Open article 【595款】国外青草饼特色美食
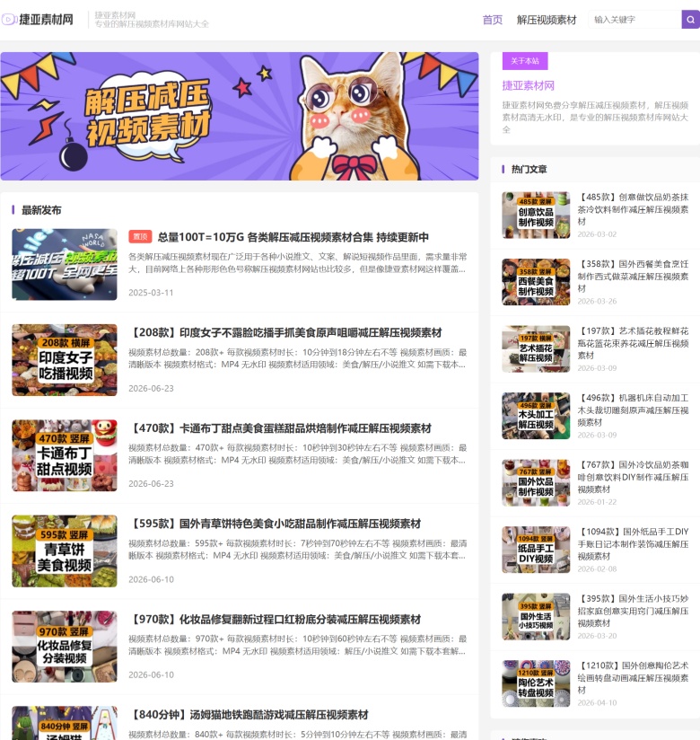This screenshot has height=740, width=700. coord(275,524)
